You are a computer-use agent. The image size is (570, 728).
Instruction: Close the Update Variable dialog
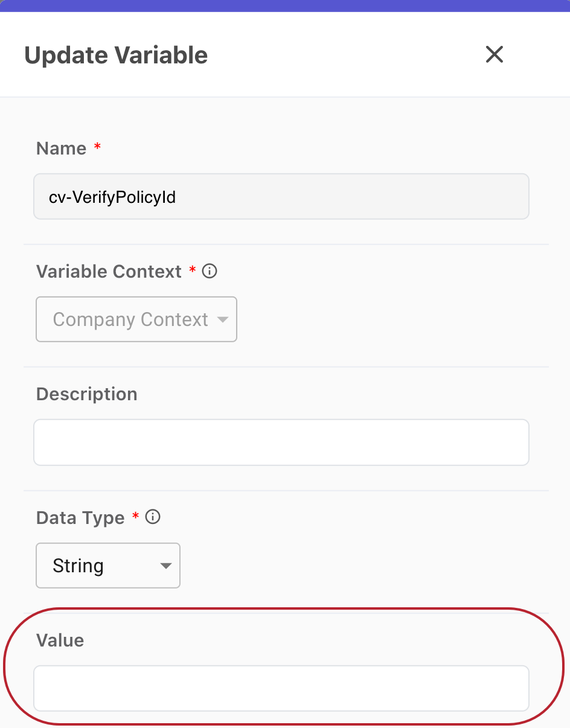tap(494, 54)
